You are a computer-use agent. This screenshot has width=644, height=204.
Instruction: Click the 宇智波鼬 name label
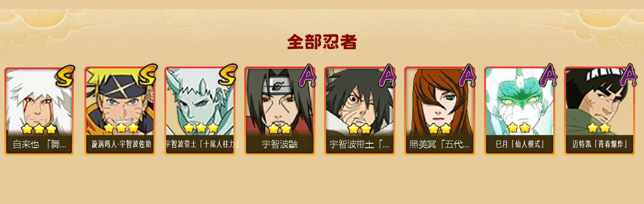[280, 144]
